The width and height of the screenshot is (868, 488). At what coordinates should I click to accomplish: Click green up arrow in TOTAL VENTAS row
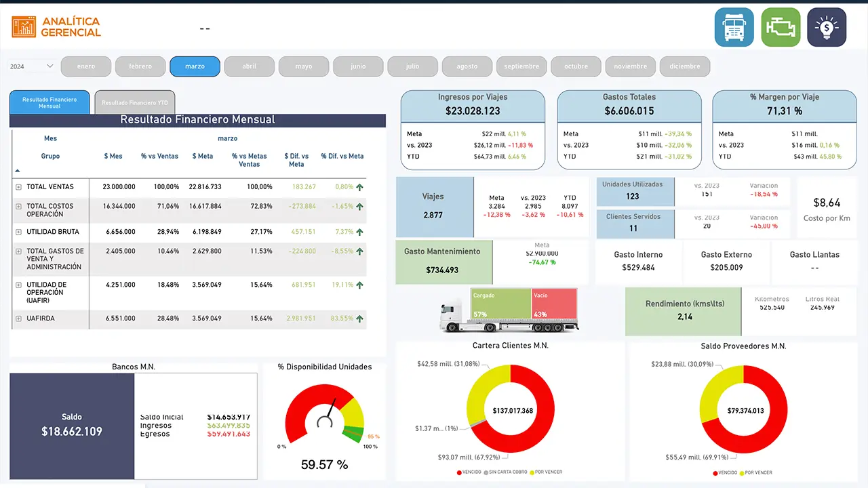pos(359,187)
